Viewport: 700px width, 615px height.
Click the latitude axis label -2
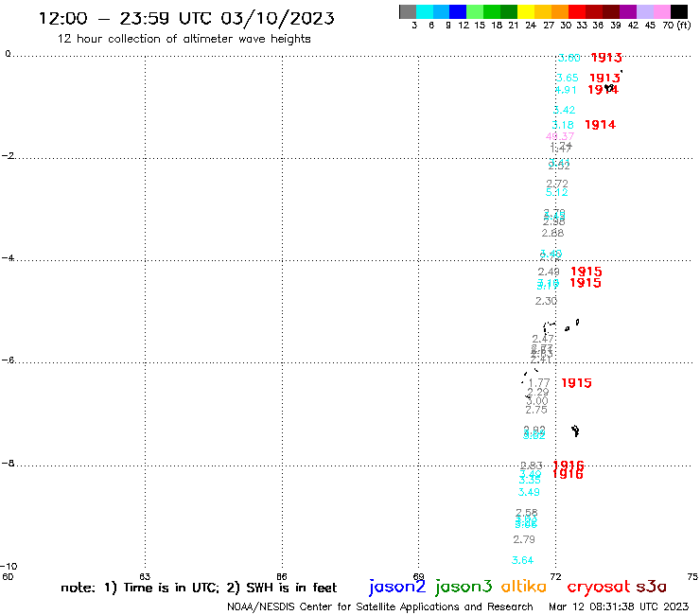[8, 156]
